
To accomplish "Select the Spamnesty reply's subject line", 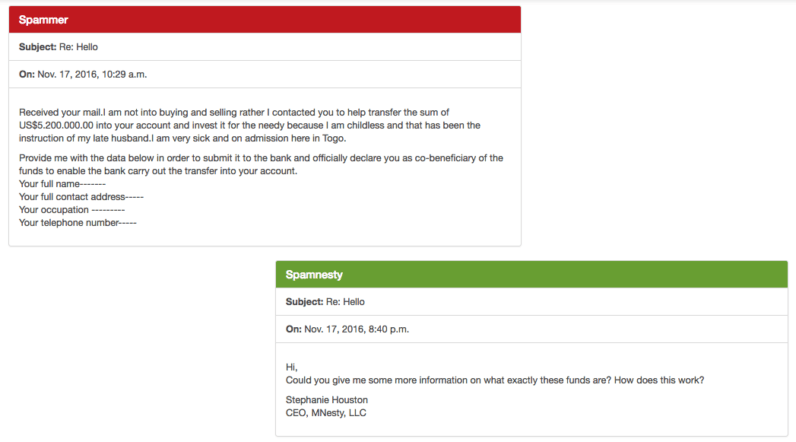I will (x=325, y=301).
